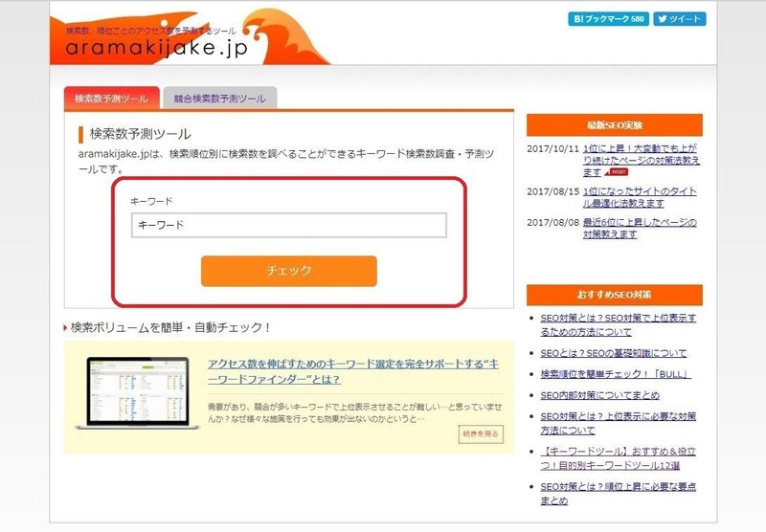Viewport: 766px width, 532px height.
Task: Click the laptop thumbnail for キーワードファインダー
Action: coord(138,393)
